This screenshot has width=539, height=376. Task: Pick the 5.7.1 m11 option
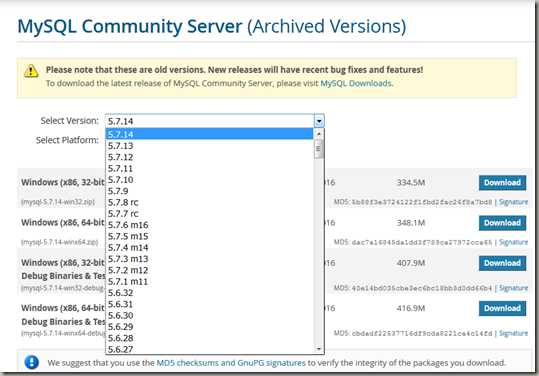pyautogui.click(x=209, y=281)
